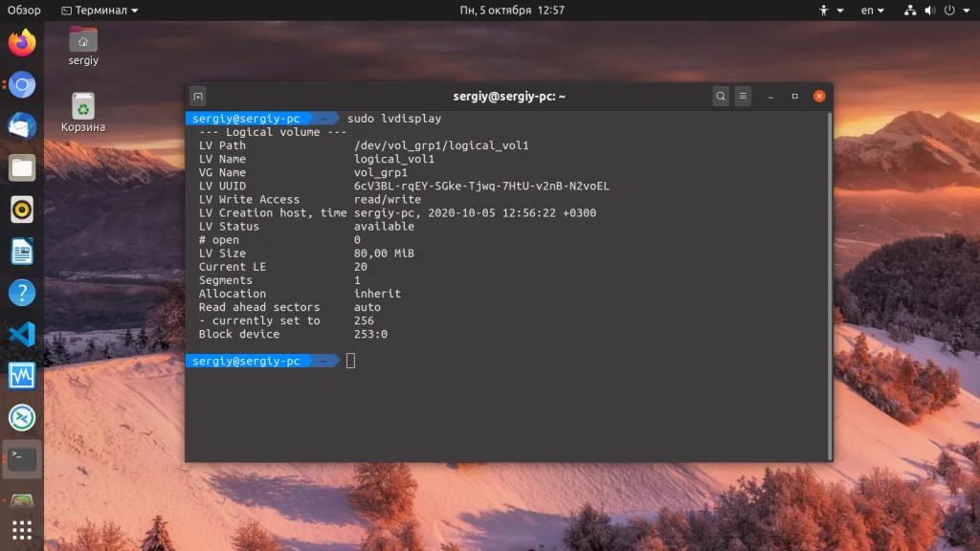Image resolution: width=980 pixels, height=551 pixels.
Task: Open the System Monitor dock icon
Action: click(x=22, y=376)
